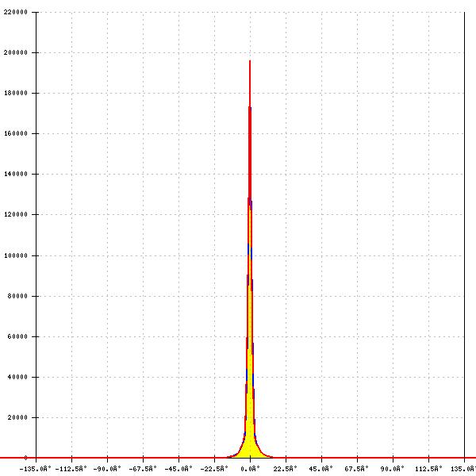Click the 100000 axis value
The height and width of the screenshot is (476, 476).
pyautogui.click(x=16, y=255)
